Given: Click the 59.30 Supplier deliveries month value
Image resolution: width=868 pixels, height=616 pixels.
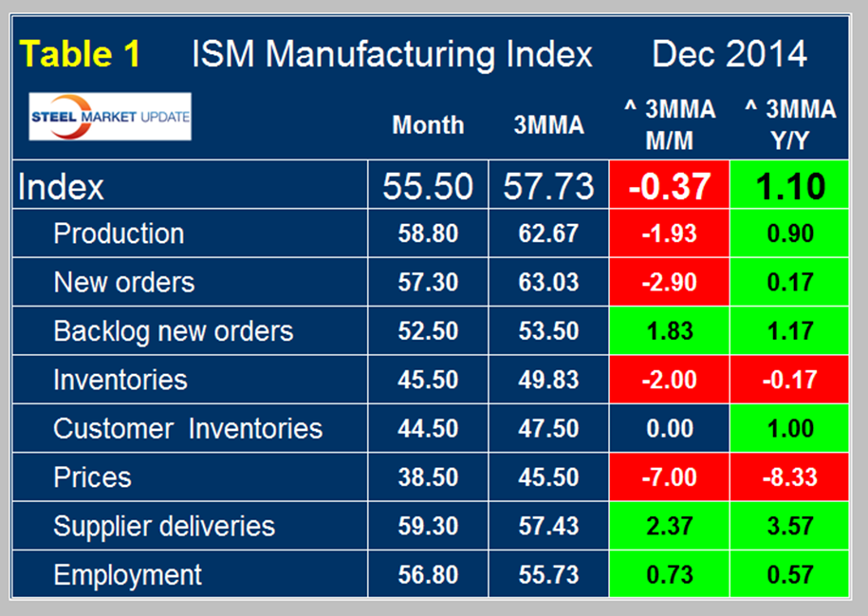Looking at the screenshot, I should [x=428, y=527].
